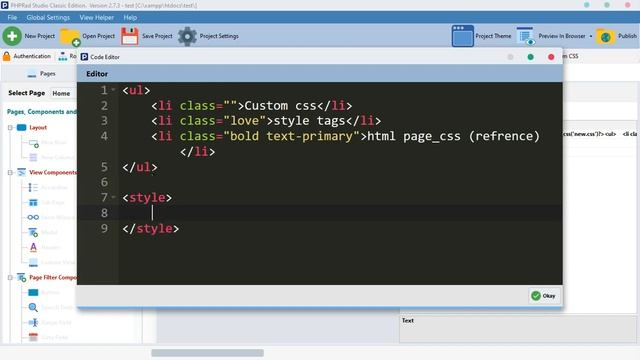640x360 pixels.
Task: Click the hierarchy icon beside Authentication
Action: pyautogui.click(x=62, y=56)
